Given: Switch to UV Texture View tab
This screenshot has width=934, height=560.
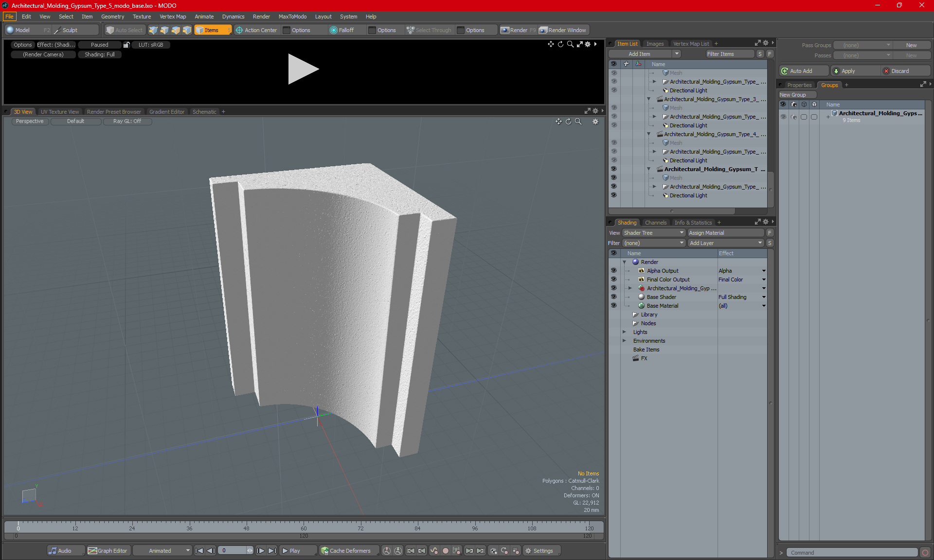Looking at the screenshot, I should tap(59, 112).
